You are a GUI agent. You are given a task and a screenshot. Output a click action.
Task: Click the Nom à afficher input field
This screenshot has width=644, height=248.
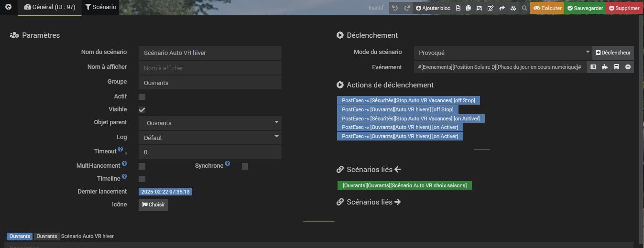[x=210, y=68]
